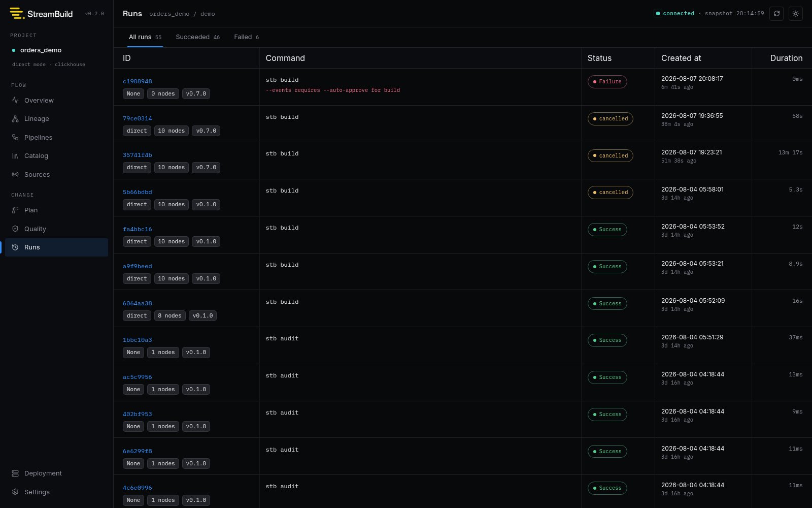Viewport: 812px width, 508px height.
Task: Open run c1908948
Action: click(138, 81)
